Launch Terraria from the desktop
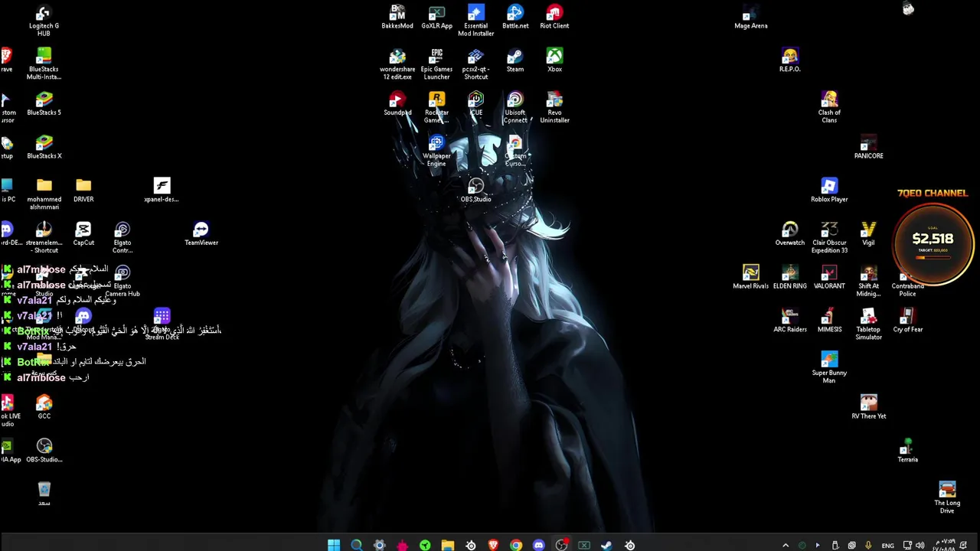 click(907, 451)
